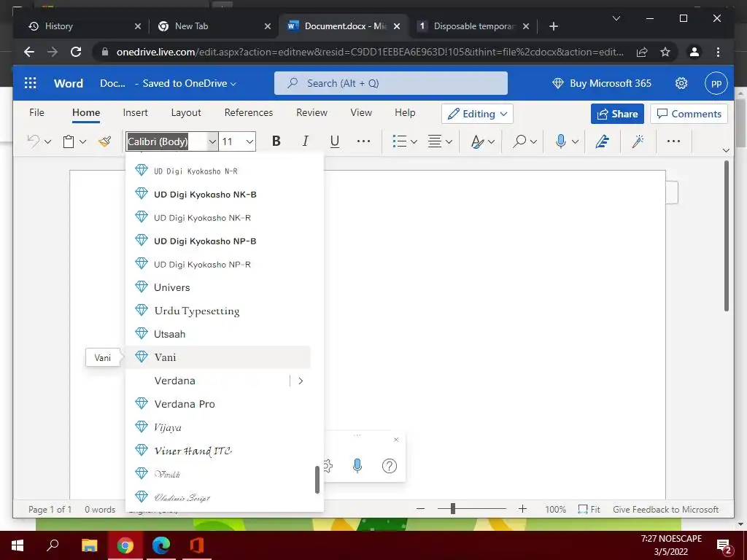Click the floating dictation microphone button
This screenshot has width=747, height=560.
(357, 465)
